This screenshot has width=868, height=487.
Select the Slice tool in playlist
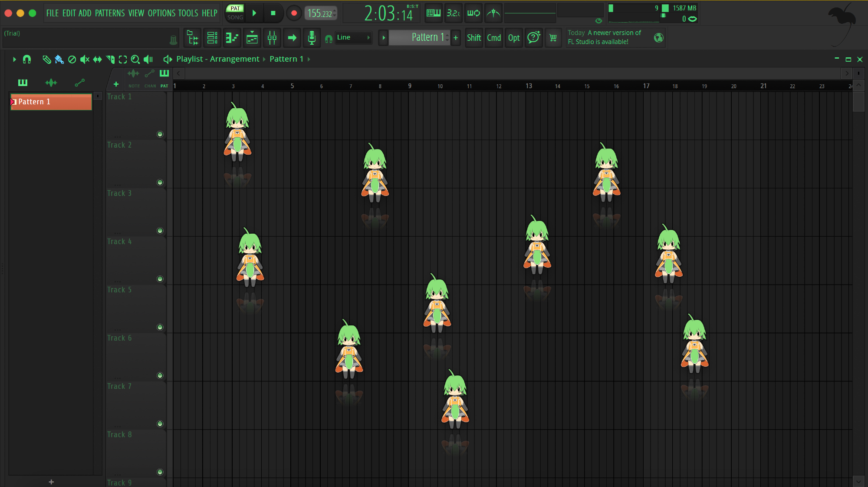(110, 59)
